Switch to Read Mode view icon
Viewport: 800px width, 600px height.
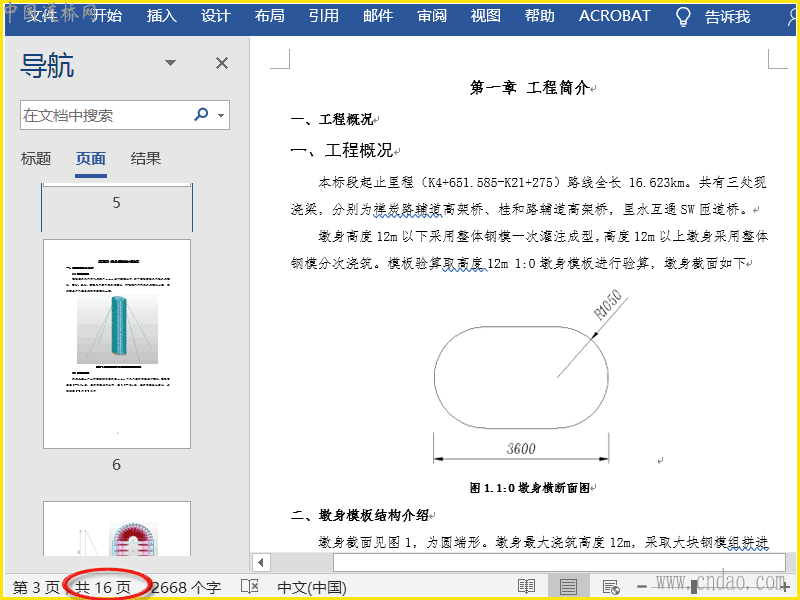pyautogui.click(x=527, y=586)
